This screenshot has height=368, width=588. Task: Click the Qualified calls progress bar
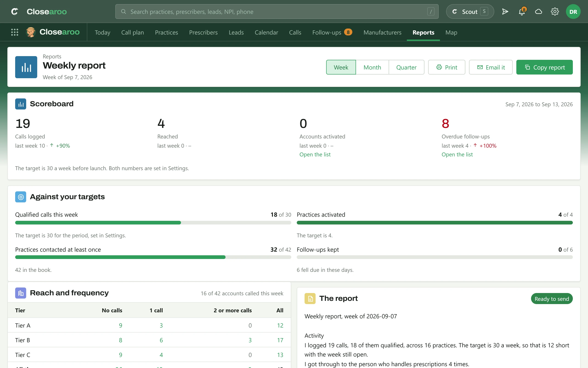[153, 222]
